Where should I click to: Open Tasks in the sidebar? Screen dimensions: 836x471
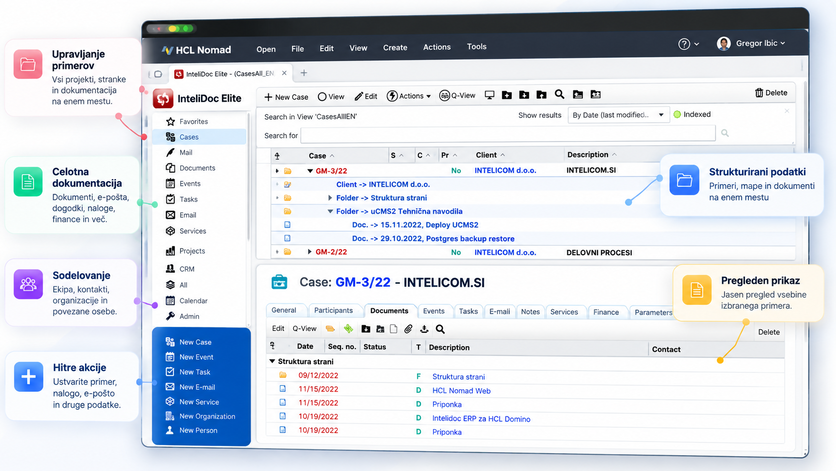[x=181, y=199]
